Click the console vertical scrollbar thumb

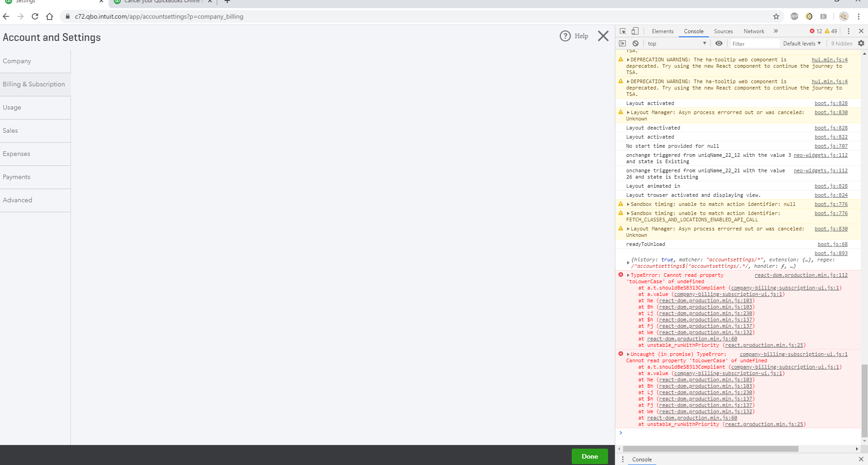864,400
